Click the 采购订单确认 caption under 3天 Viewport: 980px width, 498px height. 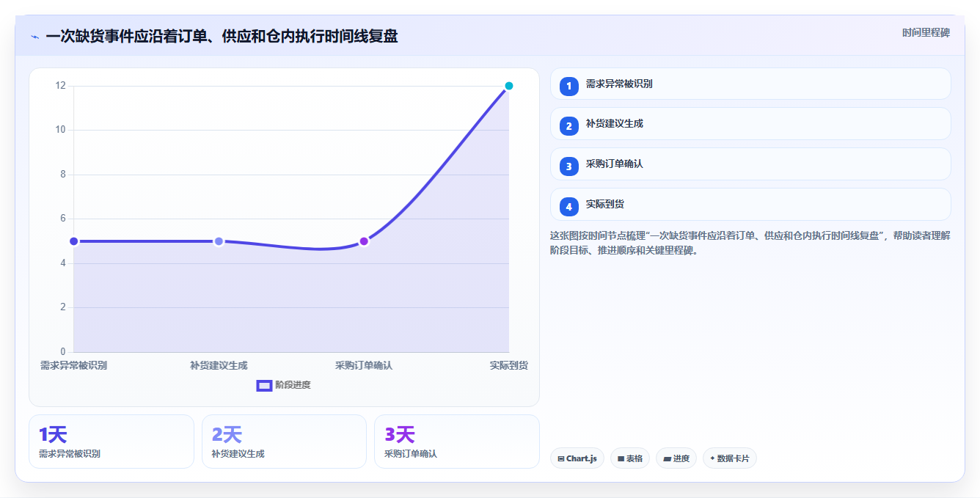click(x=411, y=454)
